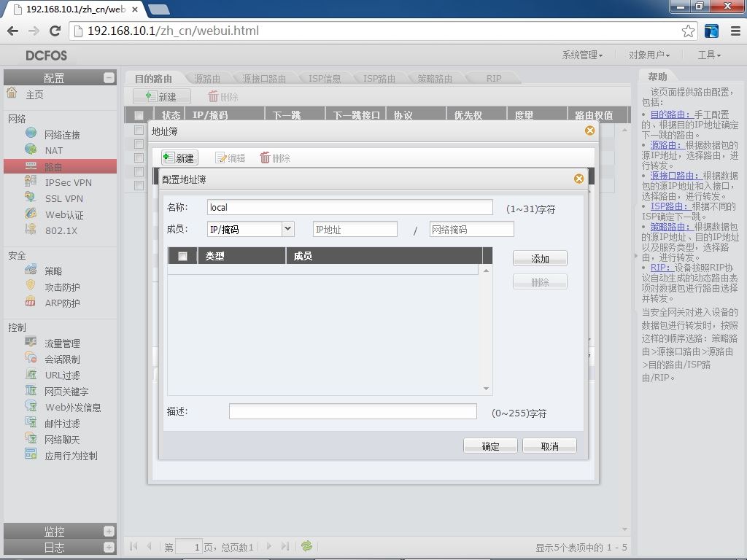Click the 会话限制 icon

(31, 357)
